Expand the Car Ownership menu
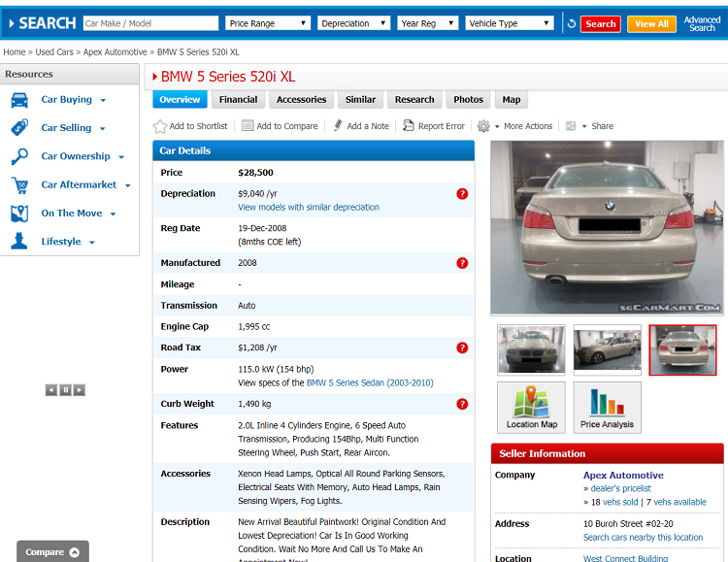The image size is (728, 562). coord(121,157)
